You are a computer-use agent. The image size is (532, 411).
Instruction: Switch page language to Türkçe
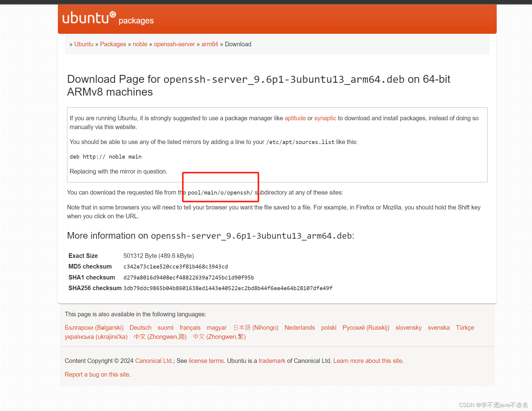coord(465,327)
